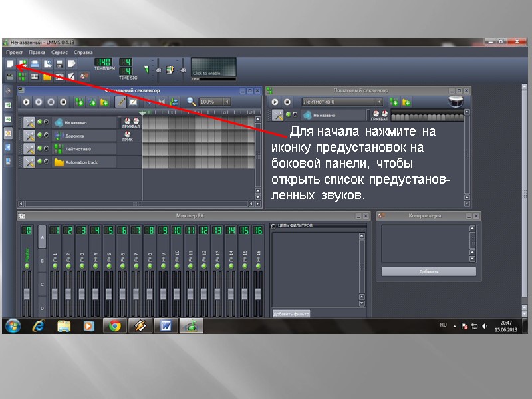The width and height of the screenshot is (532, 399).
Task: Open the 100% zoom dropdown in Song Editor
Action: [215, 102]
